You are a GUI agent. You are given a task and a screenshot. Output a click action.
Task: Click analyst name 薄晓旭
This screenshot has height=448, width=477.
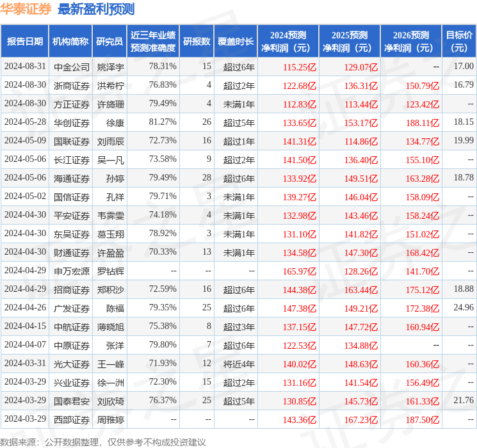tap(111, 327)
